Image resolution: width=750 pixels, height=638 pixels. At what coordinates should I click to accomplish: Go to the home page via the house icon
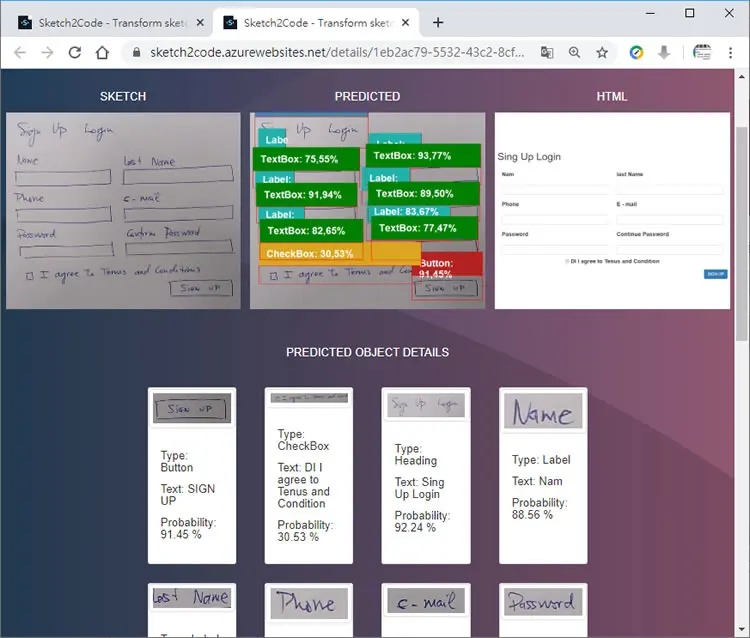tap(102, 53)
